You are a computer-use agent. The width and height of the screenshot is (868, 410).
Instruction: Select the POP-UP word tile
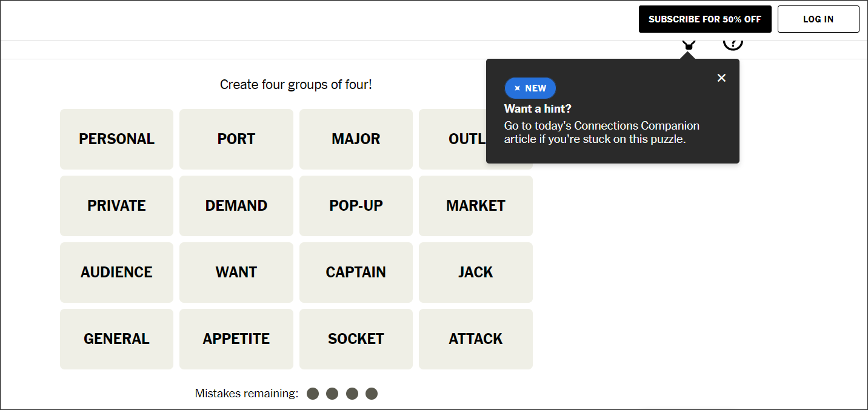coord(356,206)
